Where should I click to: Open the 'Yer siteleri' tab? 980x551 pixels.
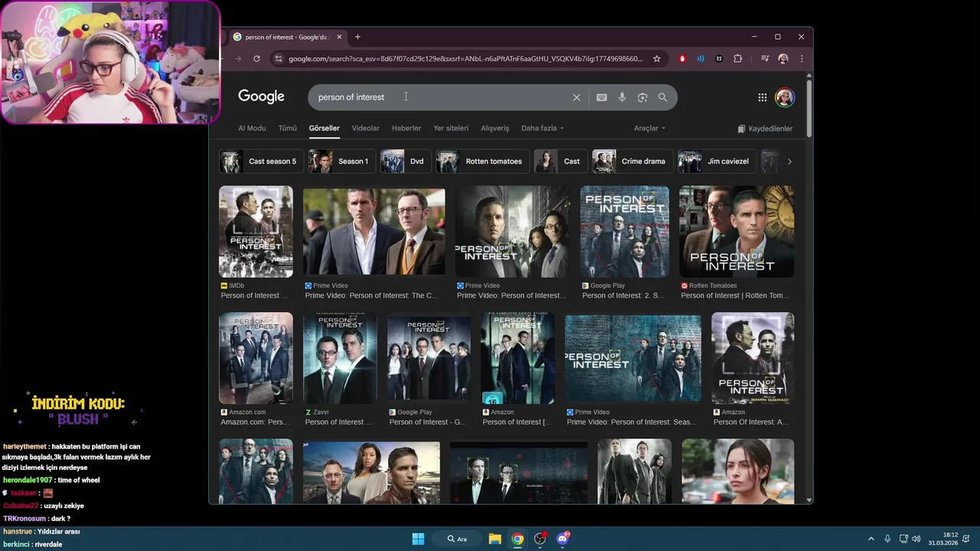coord(451,129)
